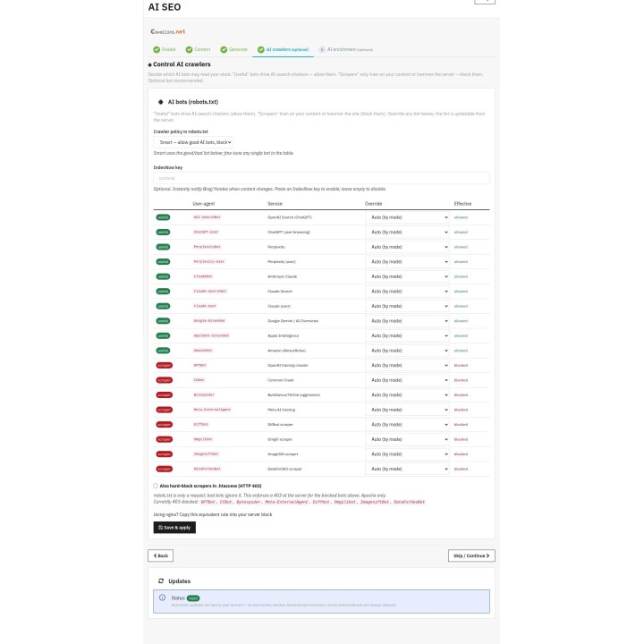Click the Override column header
644x644 pixels.
[x=373, y=204]
